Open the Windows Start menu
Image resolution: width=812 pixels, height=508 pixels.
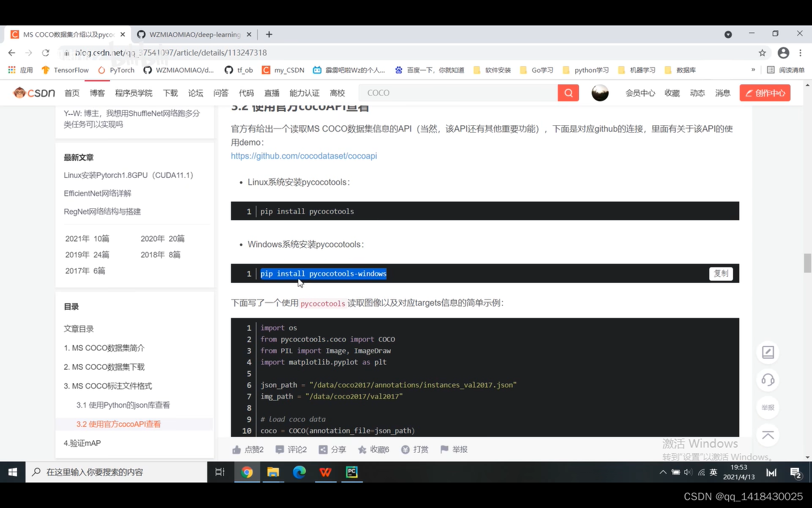[12, 472]
